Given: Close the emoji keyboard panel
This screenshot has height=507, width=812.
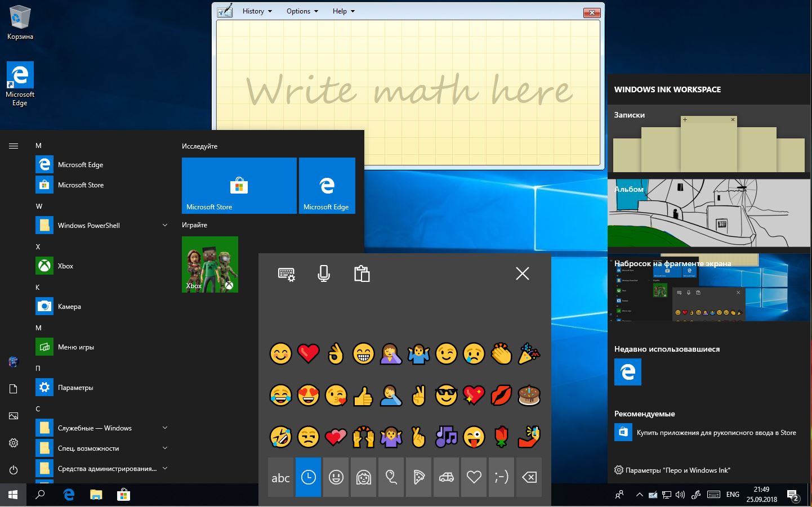Looking at the screenshot, I should [523, 273].
